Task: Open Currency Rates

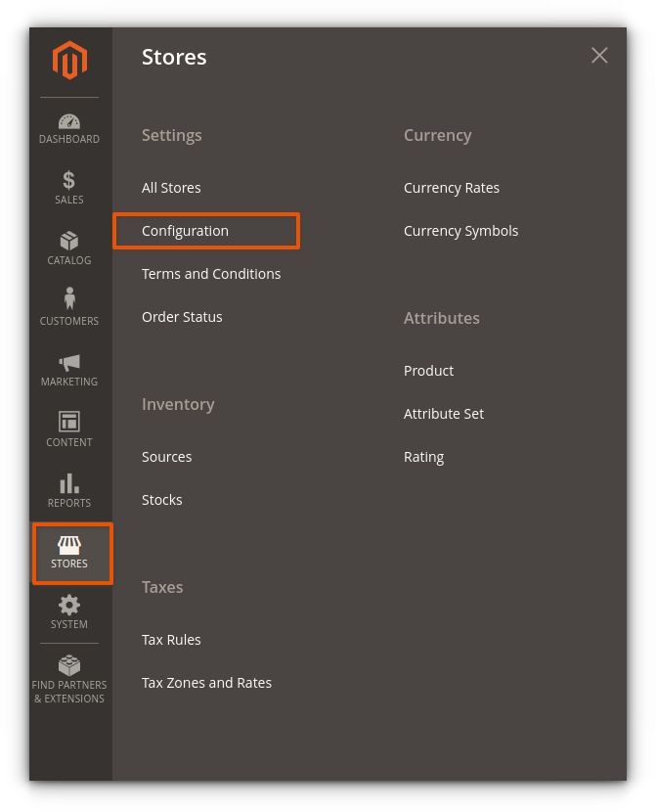Action: (x=452, y=188)
